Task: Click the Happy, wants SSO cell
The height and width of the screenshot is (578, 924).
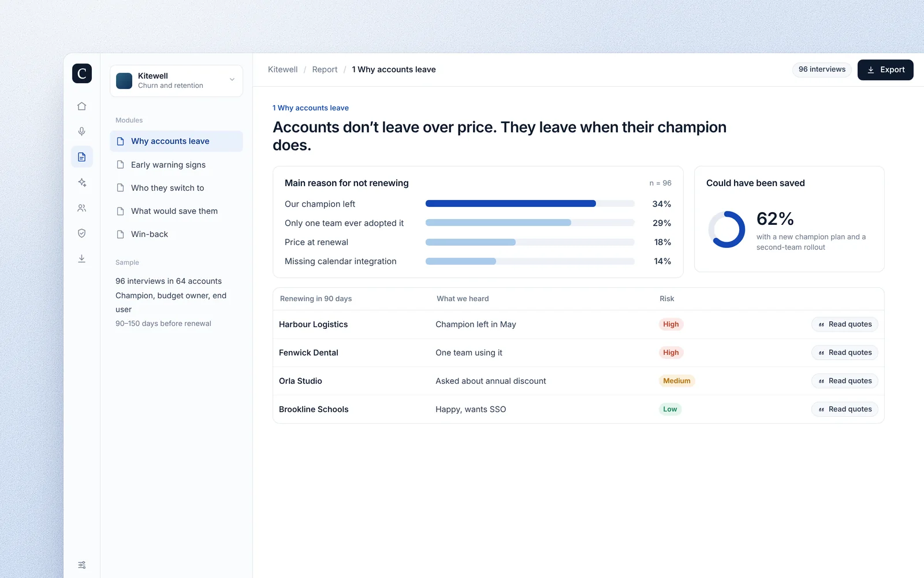Action: (471, 409)
